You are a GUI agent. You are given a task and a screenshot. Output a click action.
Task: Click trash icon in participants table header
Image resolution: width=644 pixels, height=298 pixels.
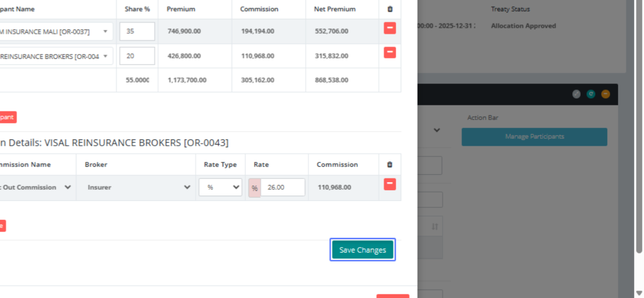point(390,9)
